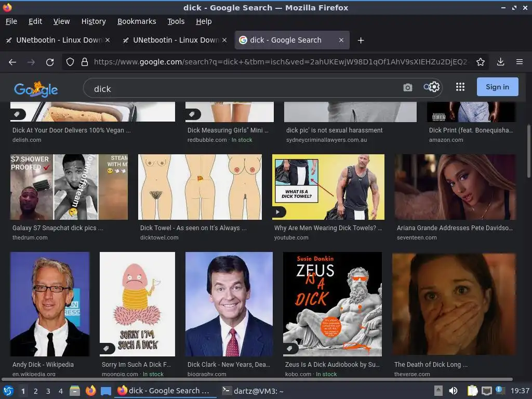The height and width of the screenshot is (399, 532).
Task: Click the product tag badge on Zeus audiobook image
Action: pyautogui.click(x=290, y=349)
